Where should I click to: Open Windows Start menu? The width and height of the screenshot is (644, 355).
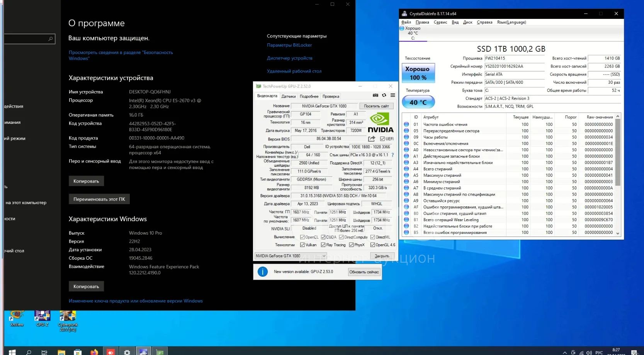coord(12,352)
